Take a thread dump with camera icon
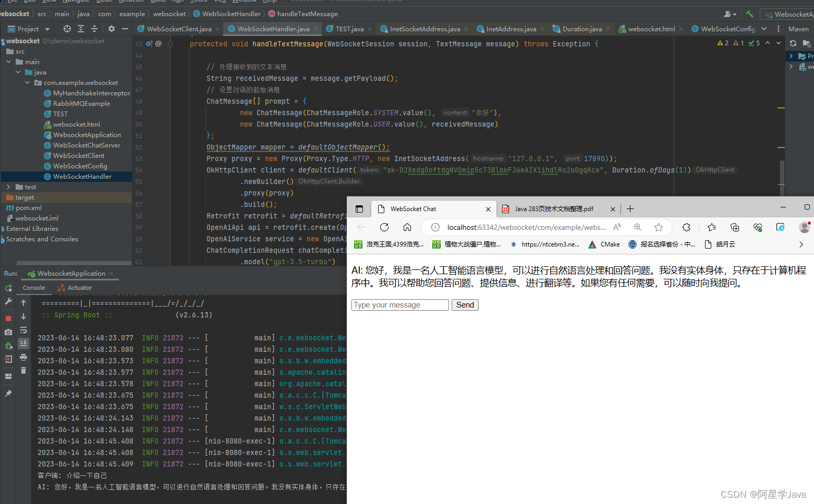The width and height of the screenshot is (814, 504). pos(8,331)
